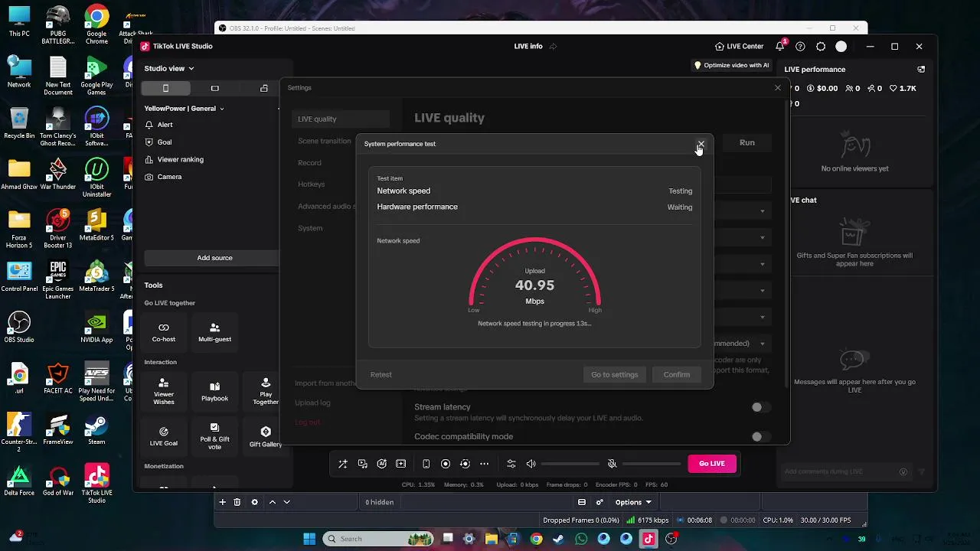Click the OBS move down arrow
The height and width of the screenshot is (551, 980).
pos(286,502)
